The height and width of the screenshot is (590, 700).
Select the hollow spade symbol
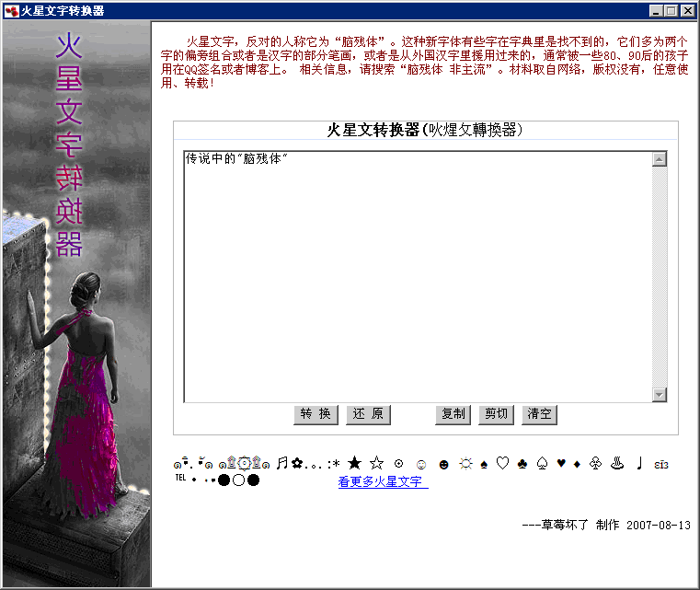coord(543,464)
